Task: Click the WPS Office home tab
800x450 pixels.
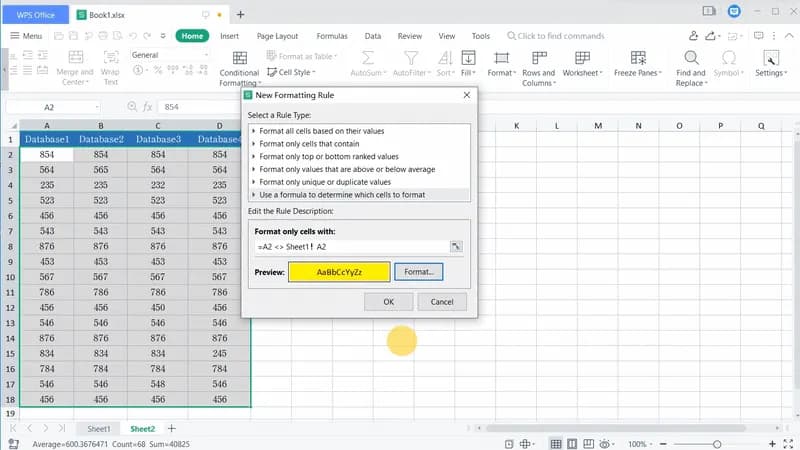Action: (35, 15)
